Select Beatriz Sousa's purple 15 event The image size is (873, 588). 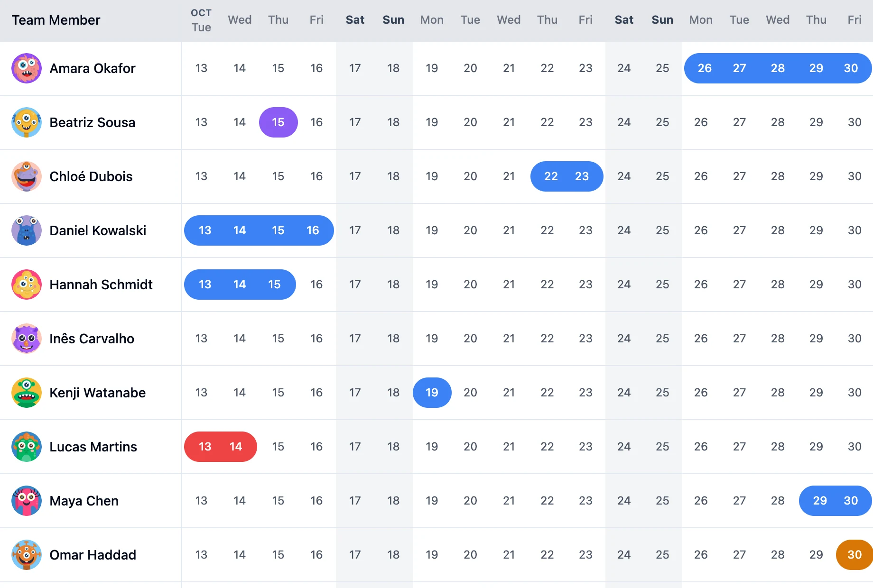[279, 122]
